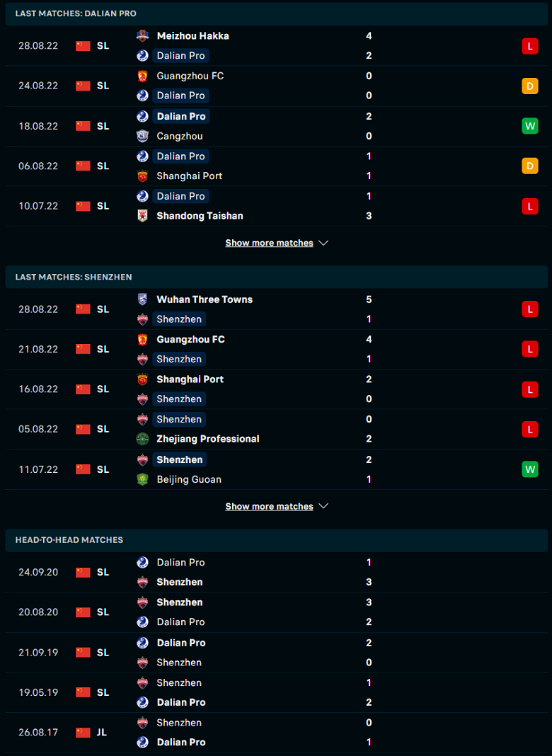Click the orange D badge for Shanghai Port draw
Viewport: 552px width, 756px height.
click(x=530, y=166)
